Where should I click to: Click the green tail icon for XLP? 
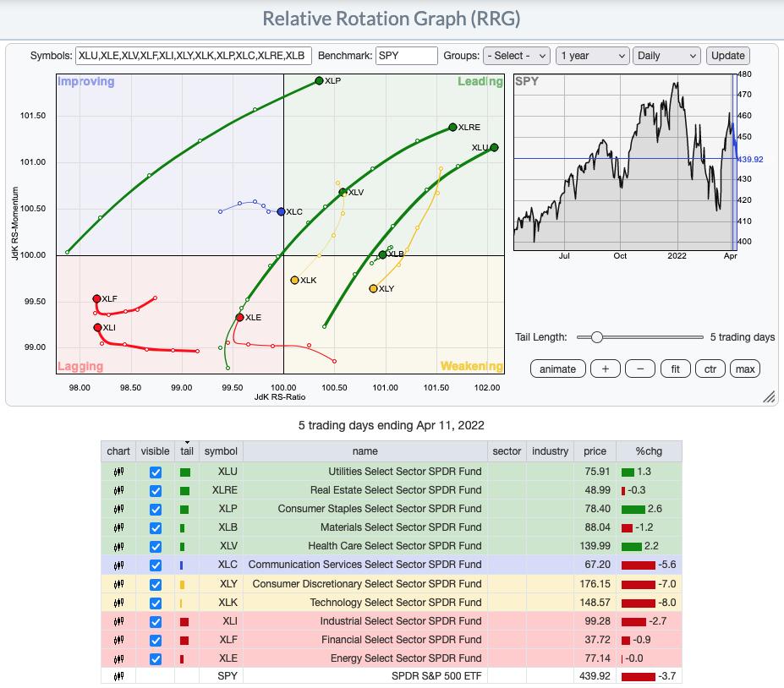(x=184, y=509)
